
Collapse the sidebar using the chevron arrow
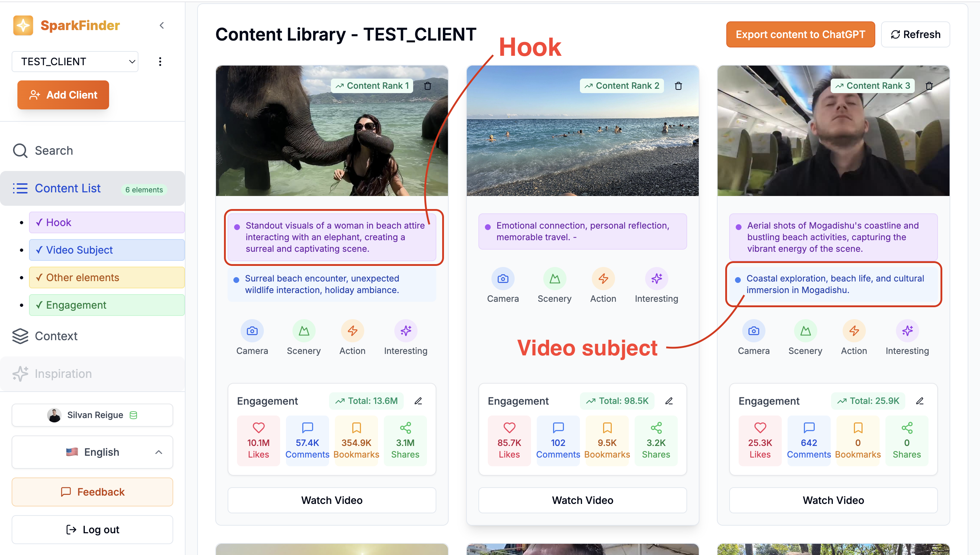tap(162, 25)
